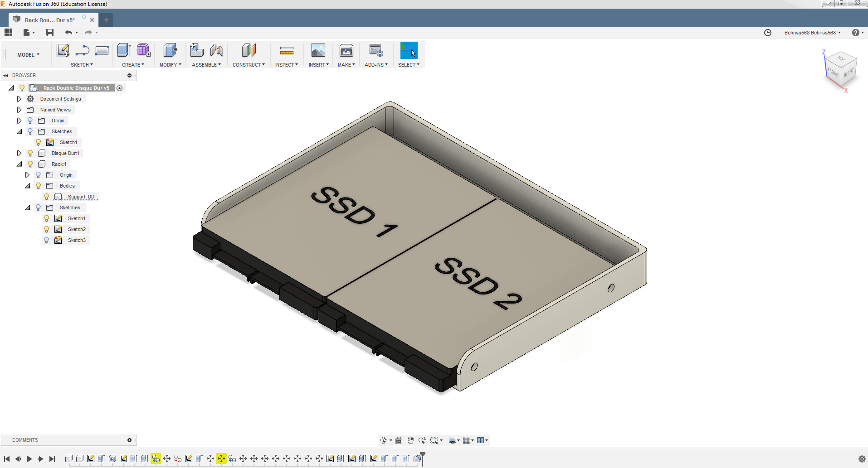Select the Zoom magnifier tool
The image size is (868, 468).
(x=422, y=440)
